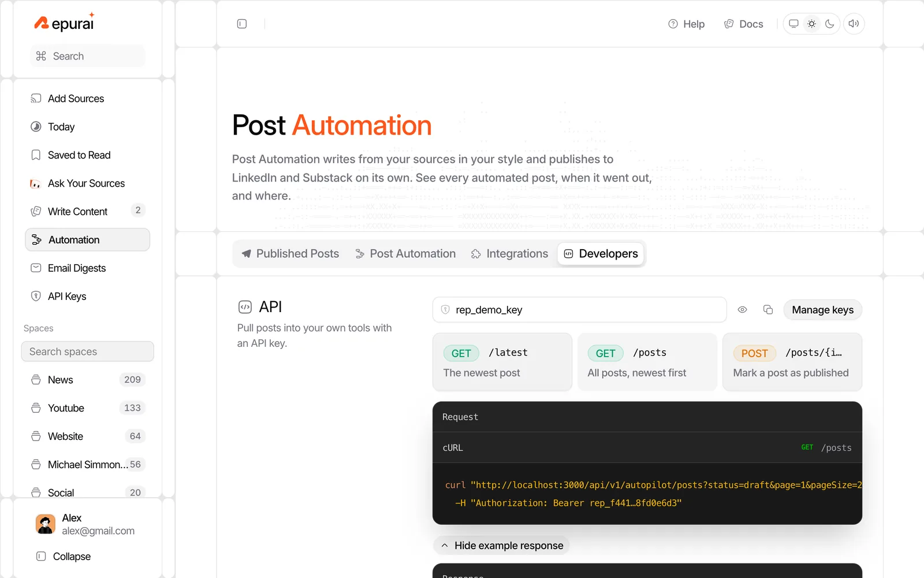The image size is (924, 578).
Task: Click the epurai logo
Action: click(x=64, y=23)
